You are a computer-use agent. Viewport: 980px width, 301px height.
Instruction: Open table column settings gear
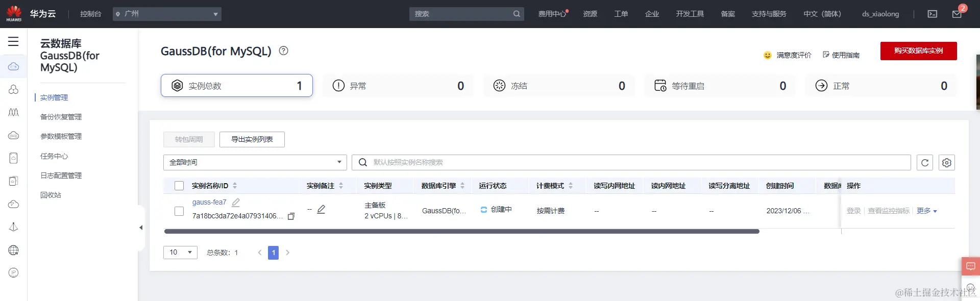coord(947,162)
